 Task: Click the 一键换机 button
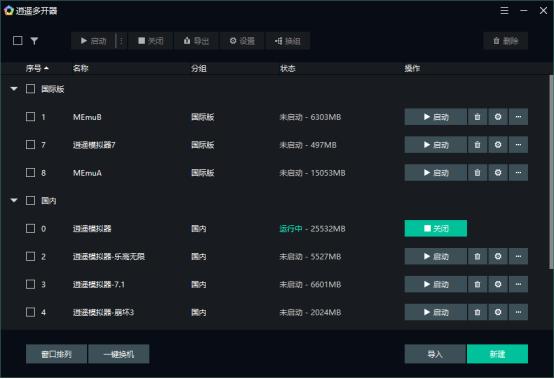(x=119, y=354)
